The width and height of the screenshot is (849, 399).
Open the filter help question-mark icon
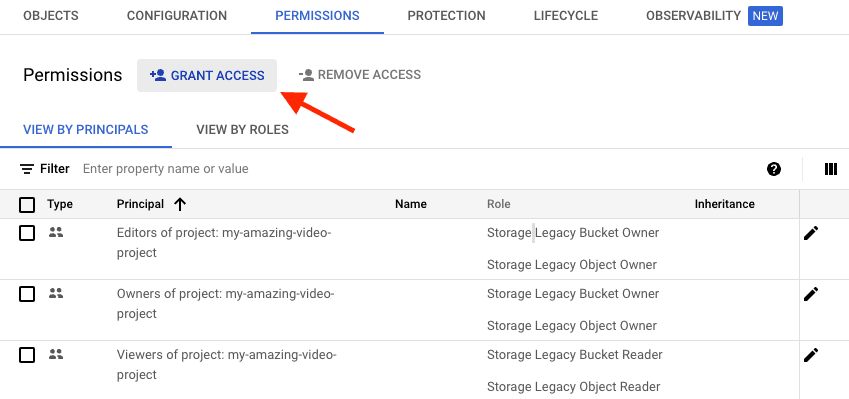pyautogui.click(x=774, y=169)
